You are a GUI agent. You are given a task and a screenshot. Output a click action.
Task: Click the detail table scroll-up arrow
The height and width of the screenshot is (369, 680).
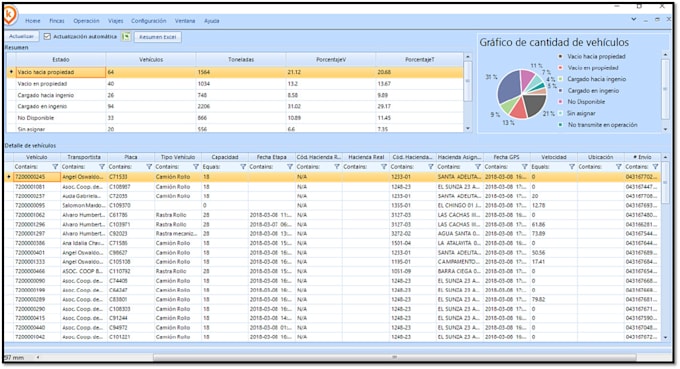pos(665,157)
